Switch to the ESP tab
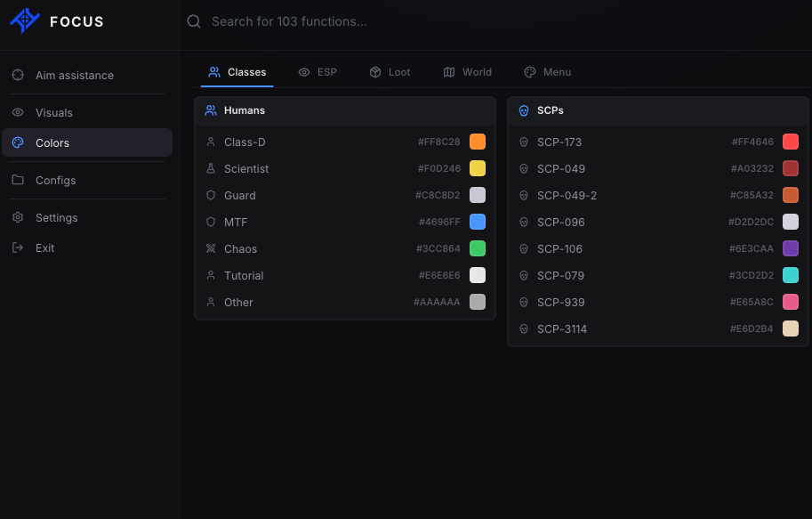812x519 pixels. coord(318,72)
